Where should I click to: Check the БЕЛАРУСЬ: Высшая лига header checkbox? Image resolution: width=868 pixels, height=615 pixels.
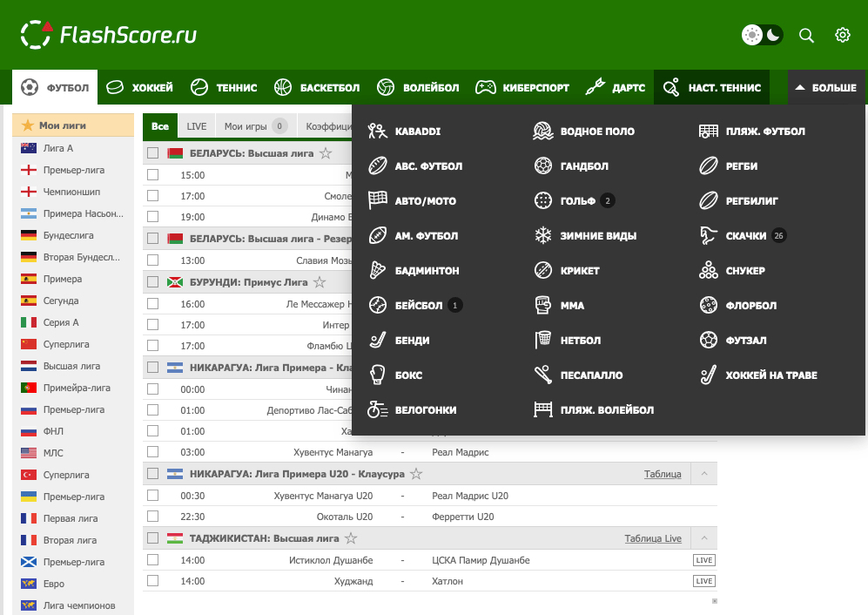pos(153,153)
